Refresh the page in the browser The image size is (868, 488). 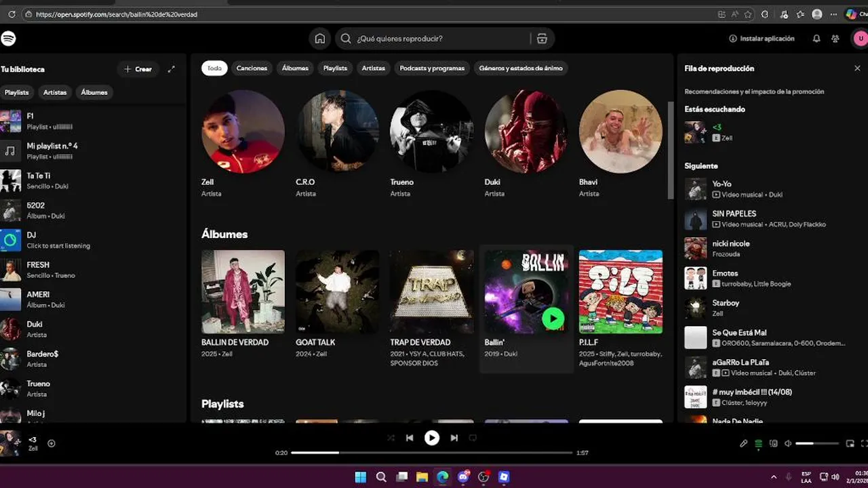point(12,14)
